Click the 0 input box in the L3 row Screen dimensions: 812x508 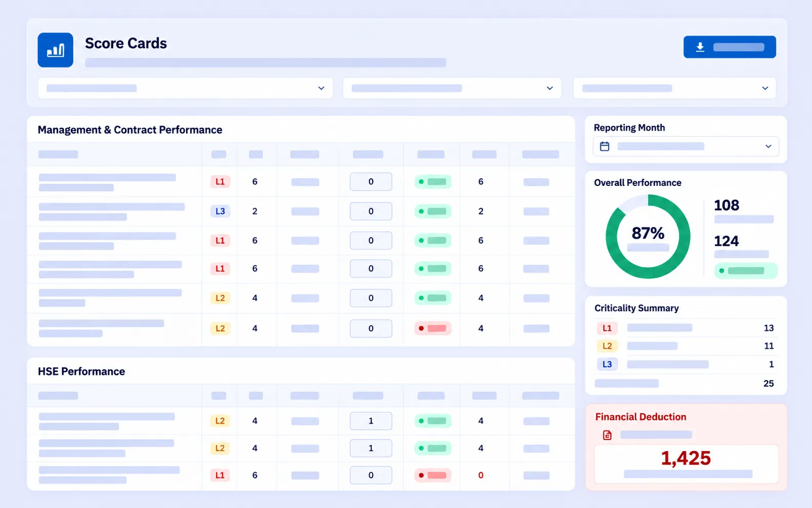point(371,211)
